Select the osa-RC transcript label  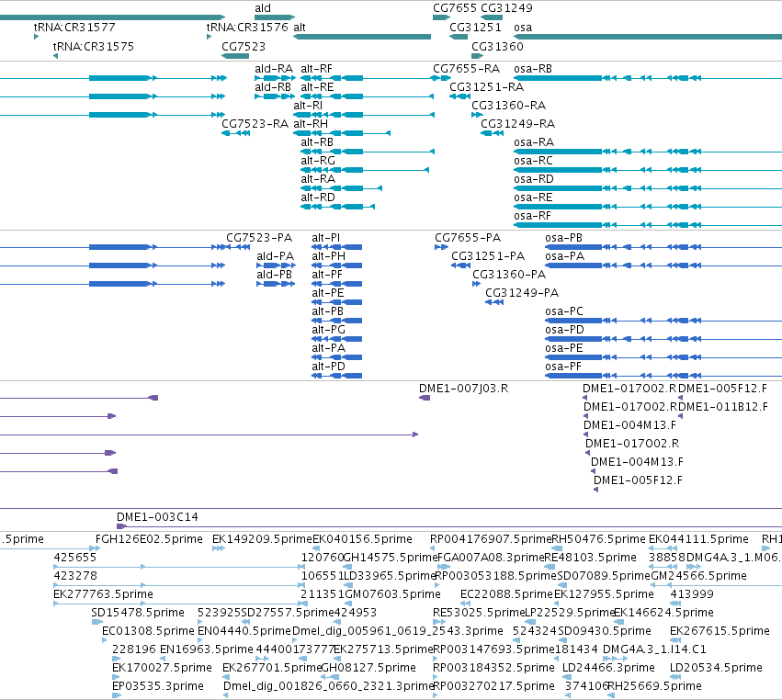coord(533,161)
